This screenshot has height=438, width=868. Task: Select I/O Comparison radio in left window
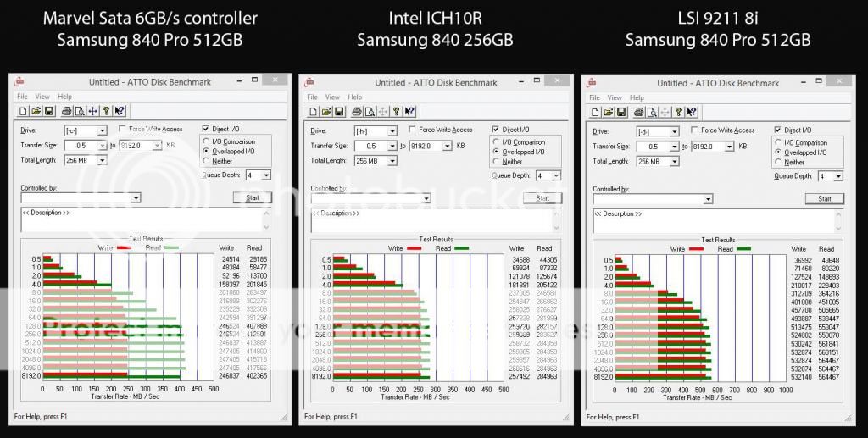[x=205, y=141]
